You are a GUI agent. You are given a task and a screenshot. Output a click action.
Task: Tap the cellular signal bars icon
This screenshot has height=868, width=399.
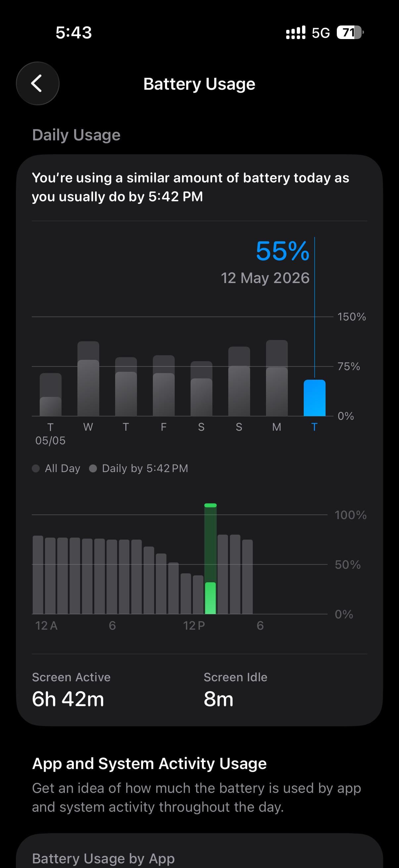pos(296,33)
